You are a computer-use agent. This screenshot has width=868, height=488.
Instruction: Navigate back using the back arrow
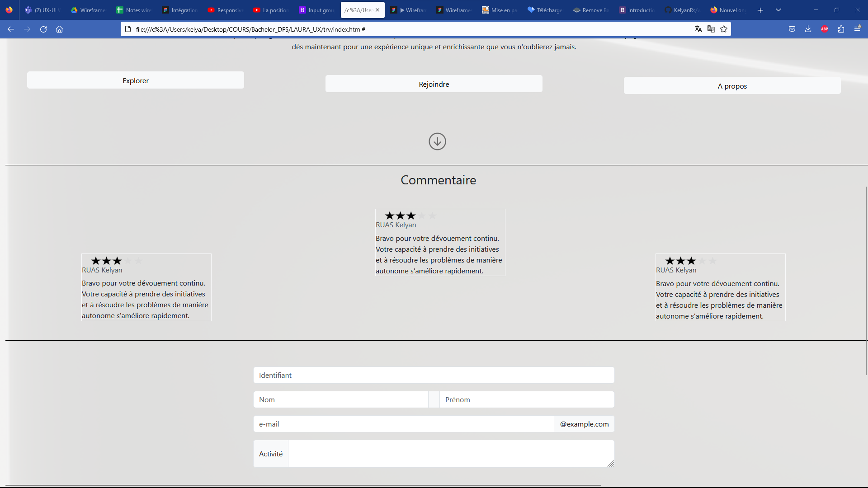coord(10,29)
